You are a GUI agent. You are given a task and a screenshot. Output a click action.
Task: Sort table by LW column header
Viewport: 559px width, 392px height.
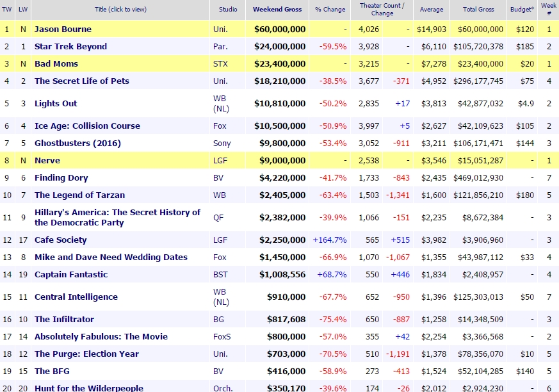click(x=23, y=9)
